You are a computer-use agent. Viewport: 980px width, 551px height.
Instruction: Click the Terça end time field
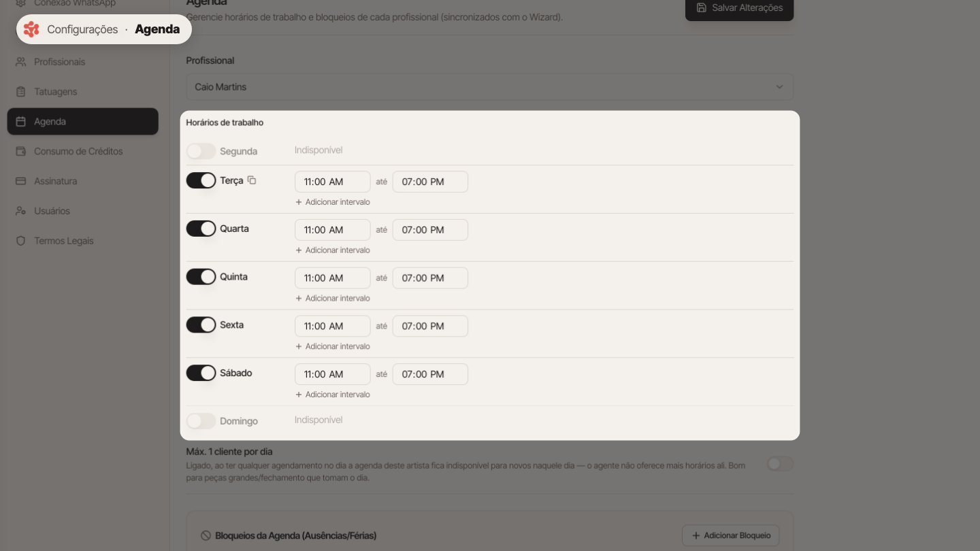(430, 182)
